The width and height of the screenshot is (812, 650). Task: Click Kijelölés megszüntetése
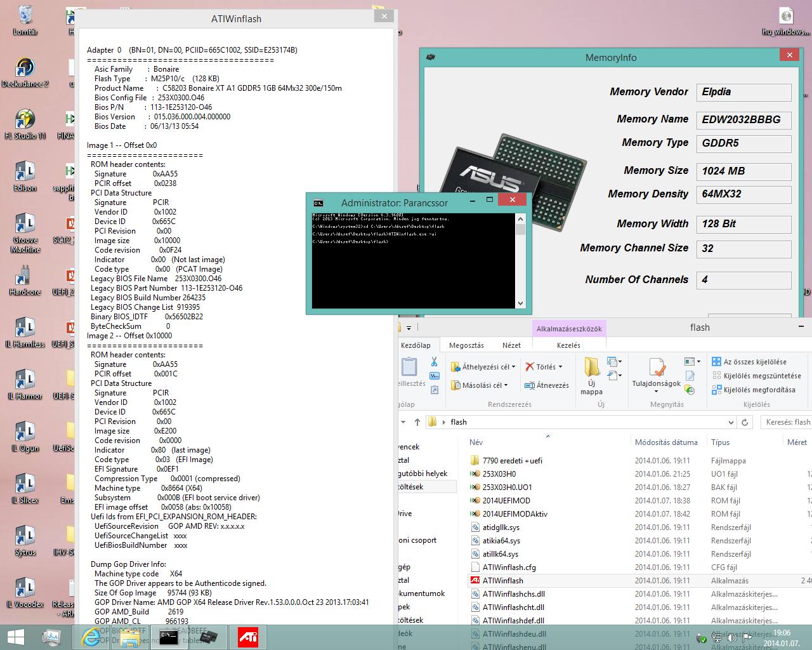756,376
